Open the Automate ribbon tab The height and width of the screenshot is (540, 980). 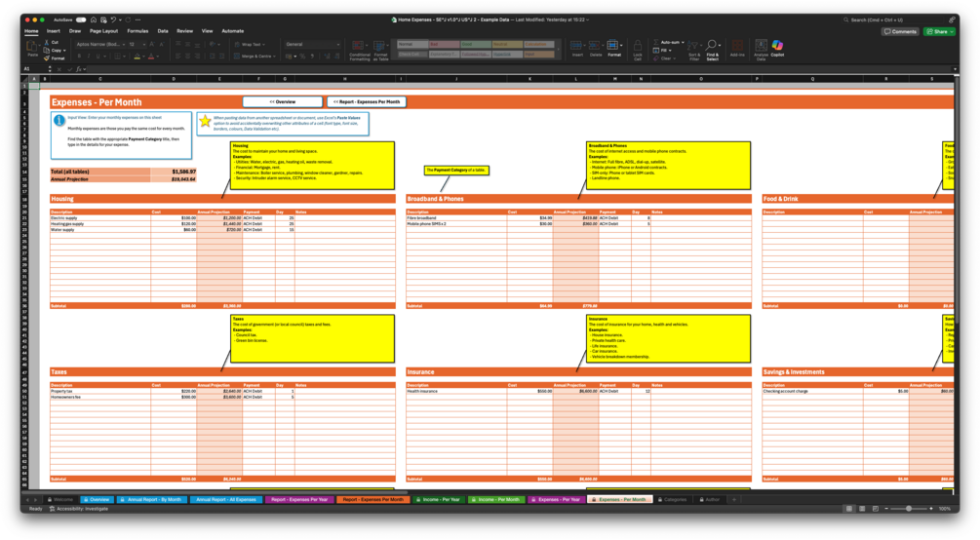232,31
